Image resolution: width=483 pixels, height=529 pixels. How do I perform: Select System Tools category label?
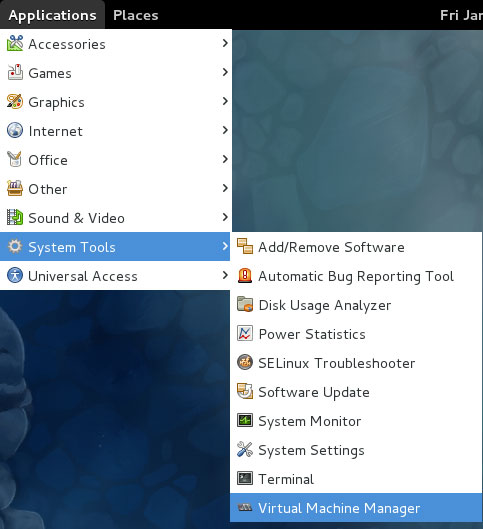(x=72, y=248)
